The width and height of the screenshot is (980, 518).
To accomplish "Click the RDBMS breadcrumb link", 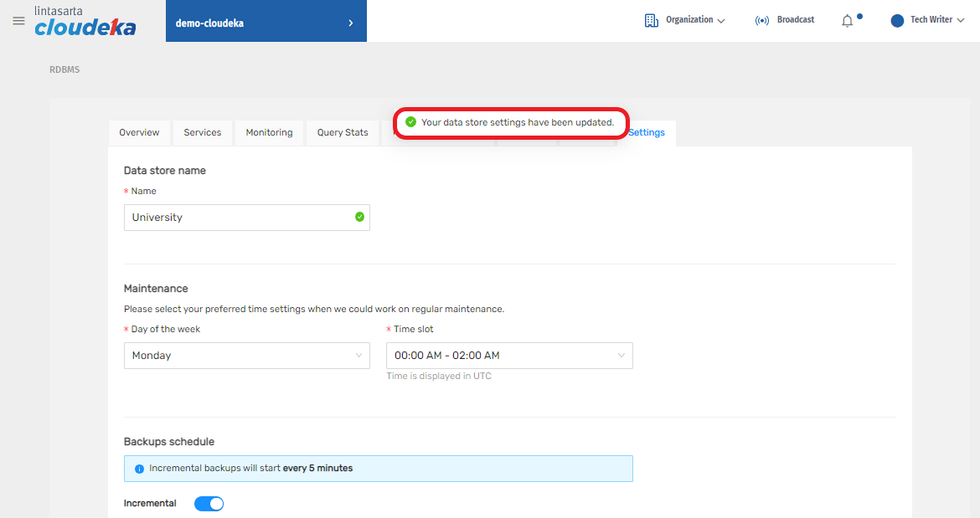I will [x=64, y=69].
